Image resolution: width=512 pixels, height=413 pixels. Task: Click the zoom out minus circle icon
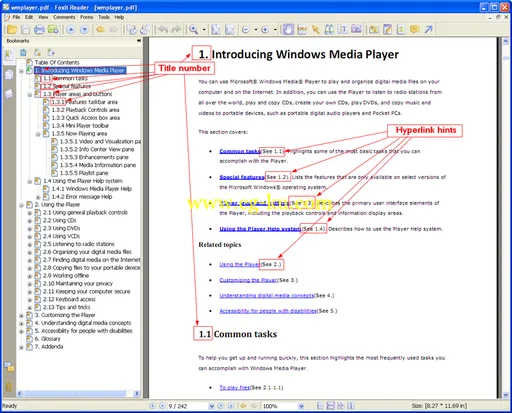246,30
